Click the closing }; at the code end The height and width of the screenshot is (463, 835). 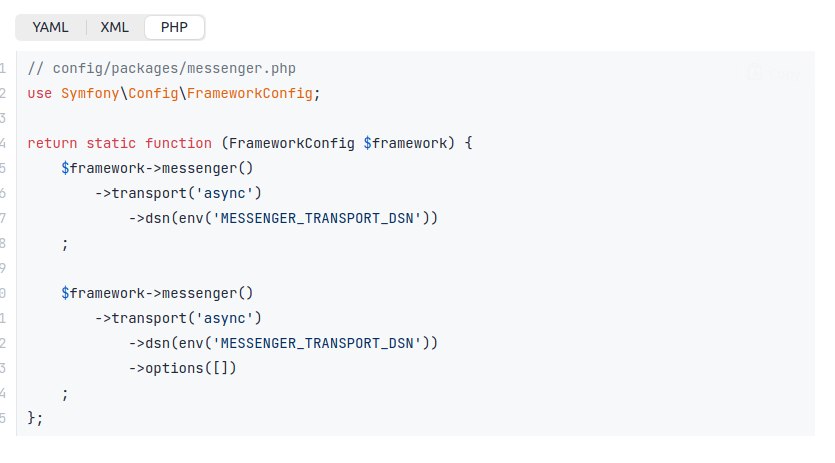click(35, 418)
